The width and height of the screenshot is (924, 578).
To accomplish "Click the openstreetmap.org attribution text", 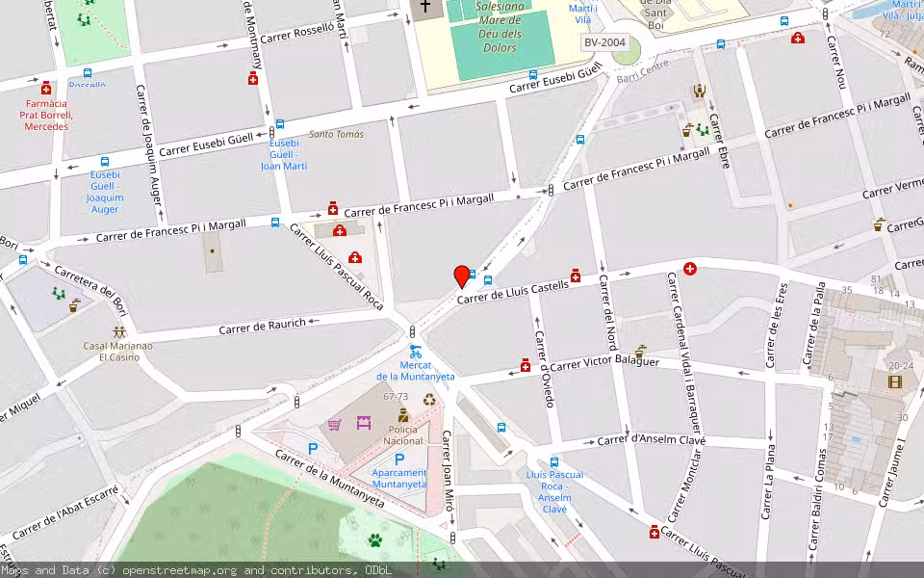I will [x=180, y=570].
